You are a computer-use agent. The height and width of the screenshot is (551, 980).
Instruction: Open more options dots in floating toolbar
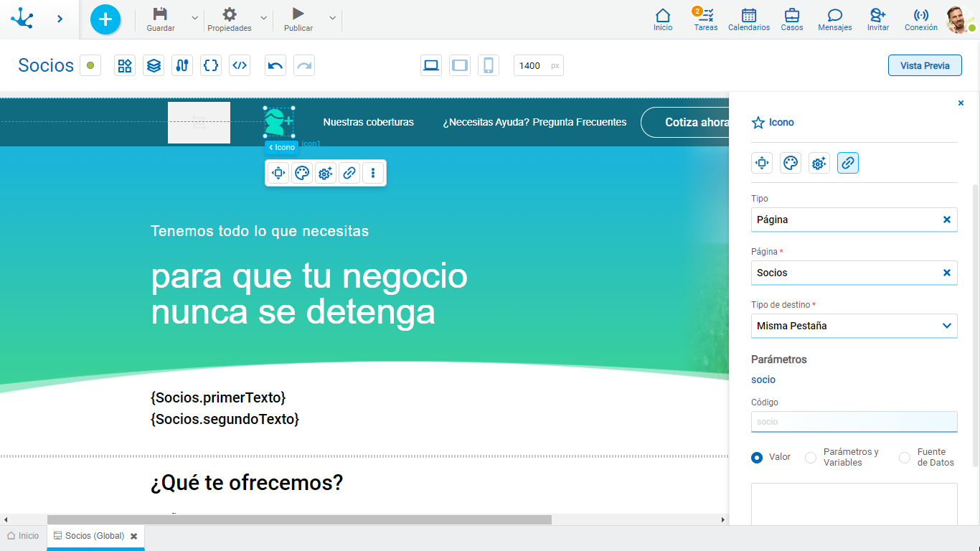point(373,173)
